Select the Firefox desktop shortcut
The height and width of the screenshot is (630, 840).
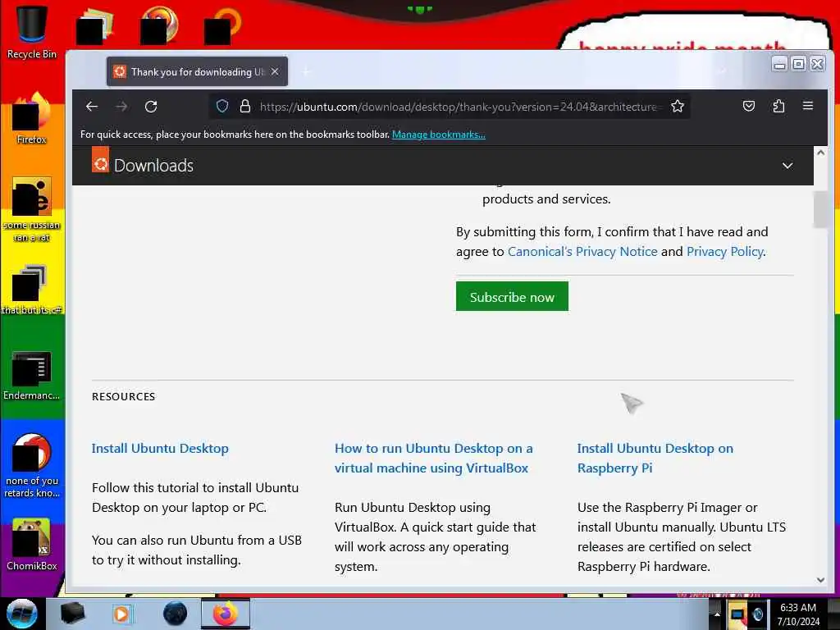pos(32,118)
